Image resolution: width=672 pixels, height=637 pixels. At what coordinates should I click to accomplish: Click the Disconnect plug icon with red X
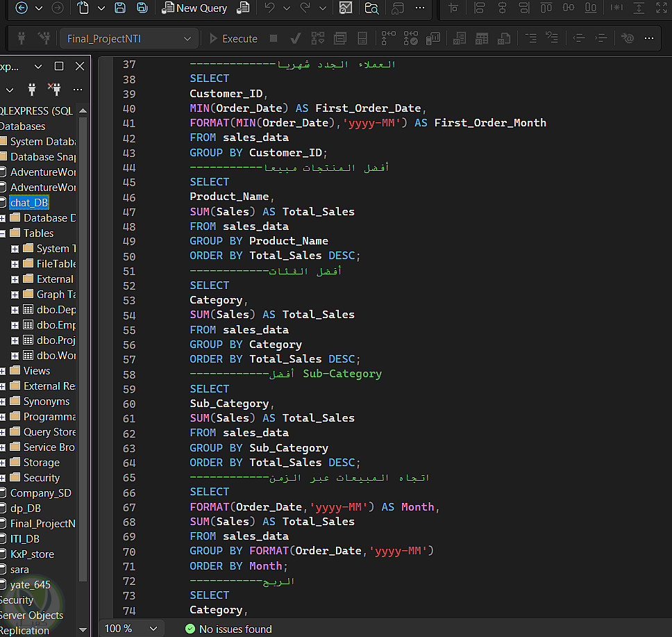54,90
